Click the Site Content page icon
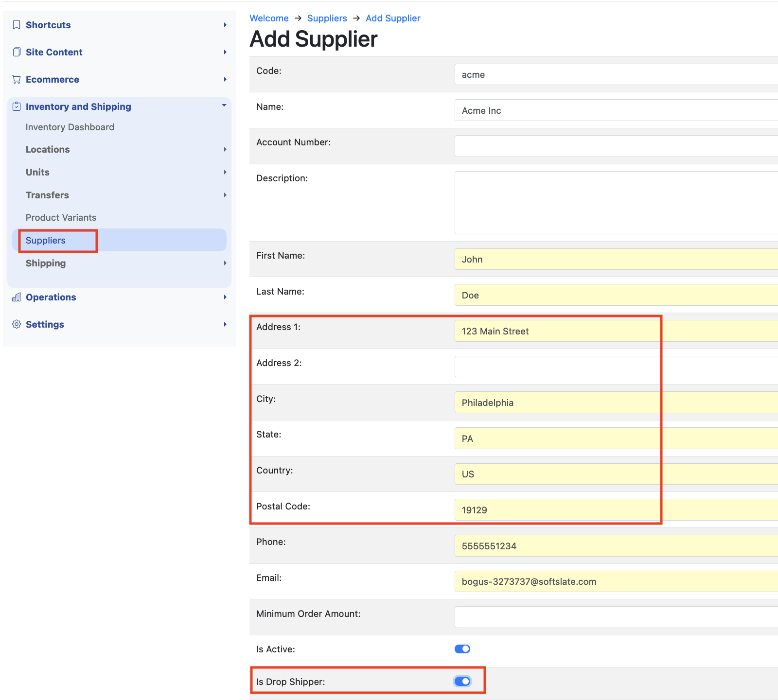 point(17,52)
